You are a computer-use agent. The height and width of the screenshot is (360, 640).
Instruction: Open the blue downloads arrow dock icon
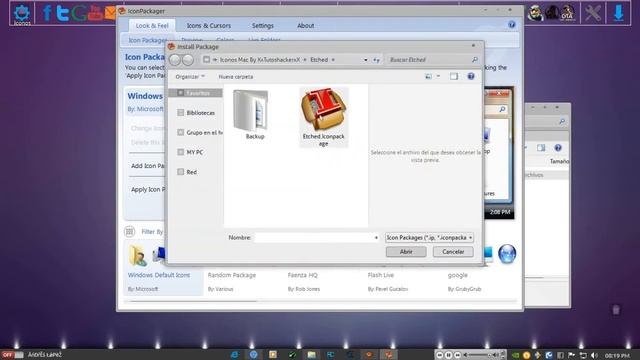[x=619, y=13]
